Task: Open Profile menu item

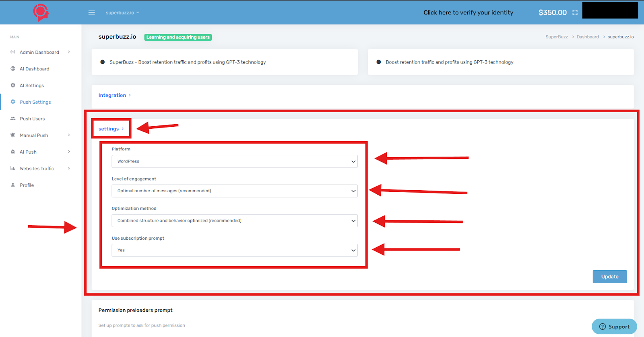Action: pos(27,185)
